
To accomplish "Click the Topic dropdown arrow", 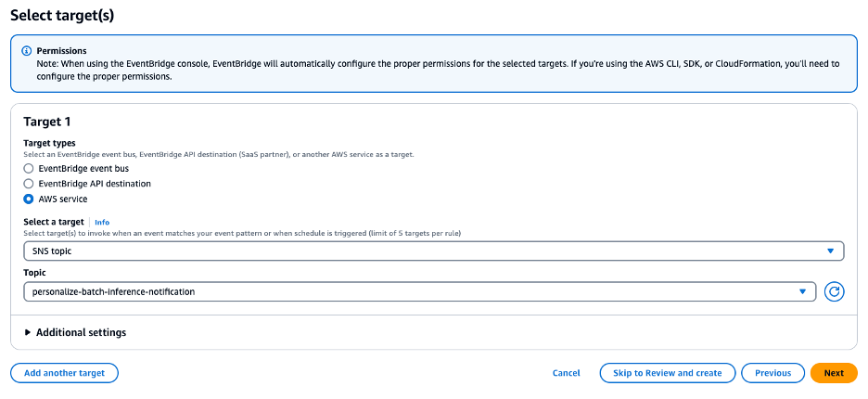I will pos(802,291).
